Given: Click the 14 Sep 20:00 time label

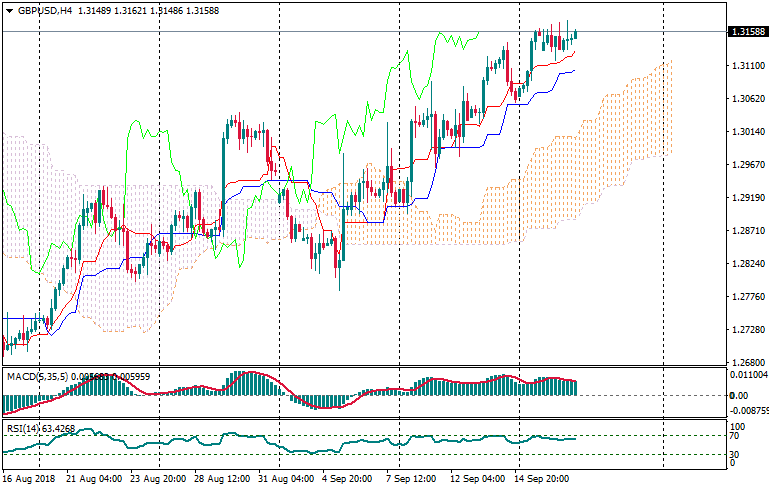Looking at the screenshot, I should click(x=542, y=479).
